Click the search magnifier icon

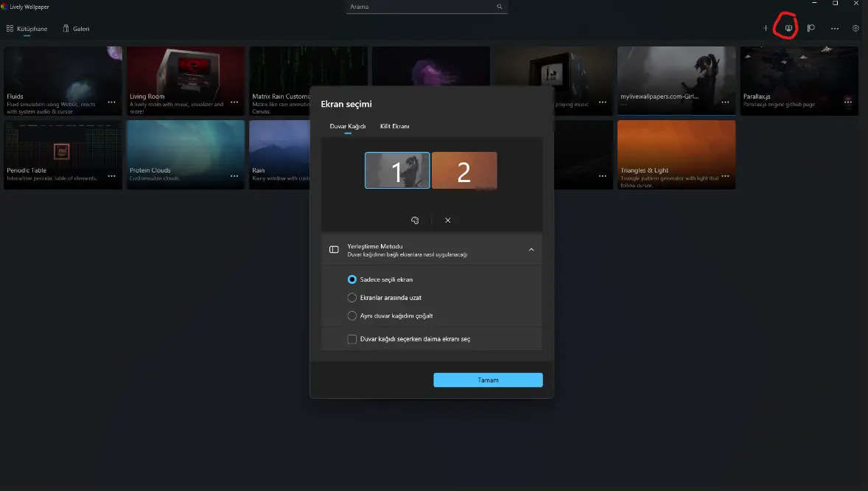point(500,7)
